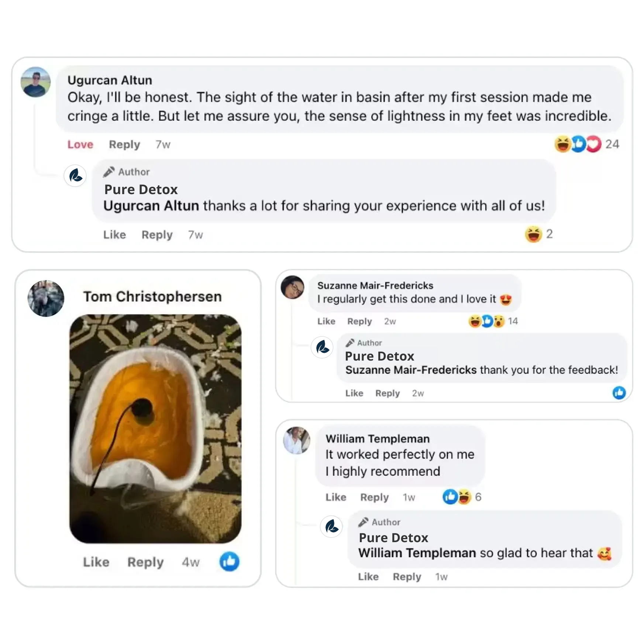
Task: Click reaction emojis on Ugurcan's comment
Action: (x=578, y=144)
